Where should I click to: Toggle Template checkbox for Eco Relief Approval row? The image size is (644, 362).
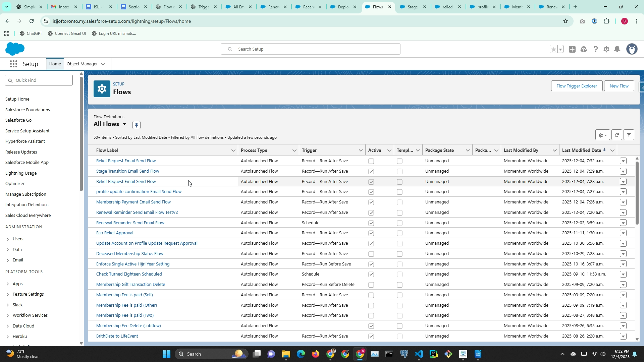coord(399,233)
